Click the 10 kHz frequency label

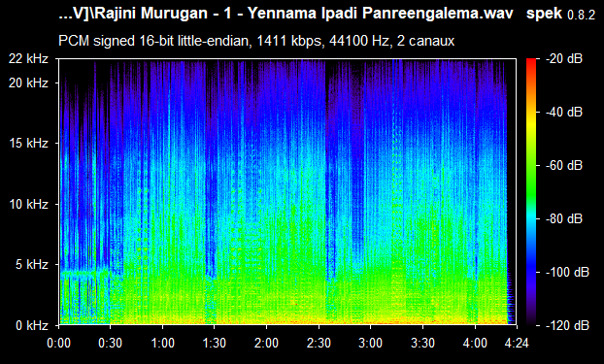28,204
